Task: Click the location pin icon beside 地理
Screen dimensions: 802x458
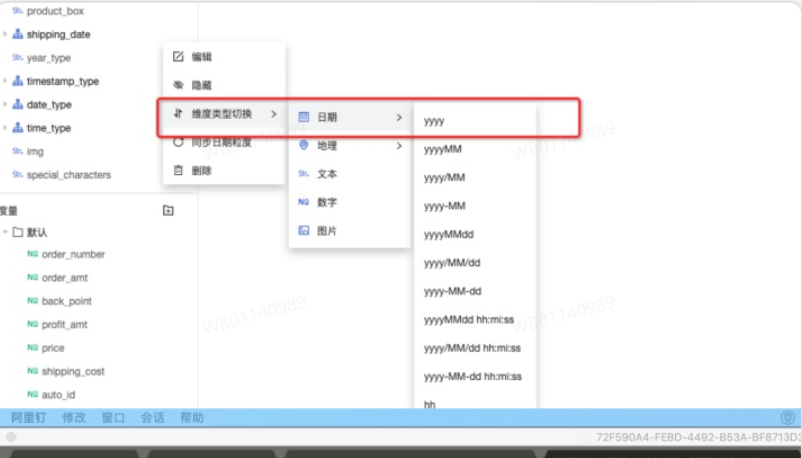Action: pyautogui.click(x=304, y=146)
